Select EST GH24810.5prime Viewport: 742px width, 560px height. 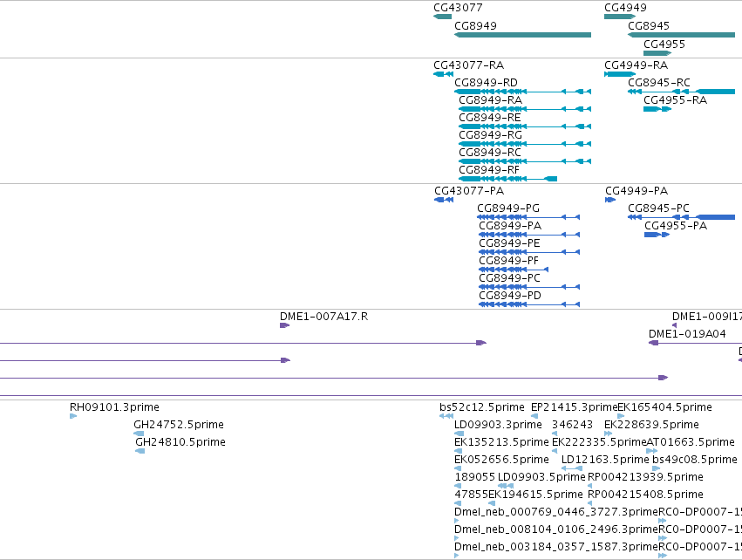pos(180,442)
